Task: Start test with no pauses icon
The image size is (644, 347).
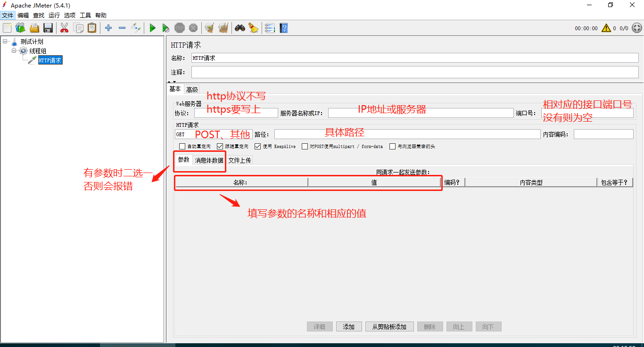Action: 165,28
